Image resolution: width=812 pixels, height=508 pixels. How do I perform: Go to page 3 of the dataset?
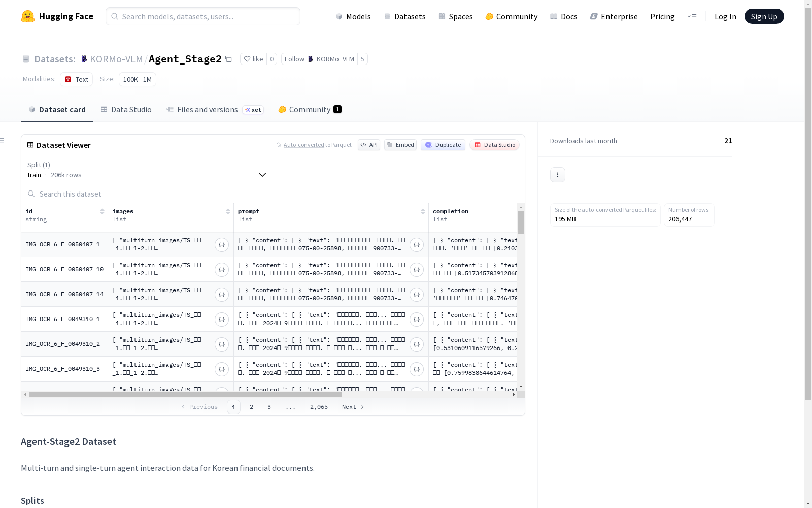pos(269,407)
